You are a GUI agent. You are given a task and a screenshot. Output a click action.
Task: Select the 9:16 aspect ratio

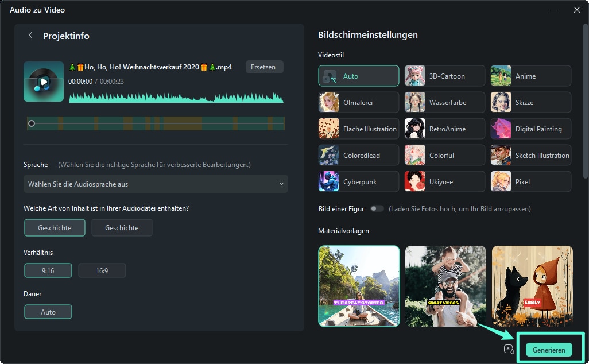(48, 270)
